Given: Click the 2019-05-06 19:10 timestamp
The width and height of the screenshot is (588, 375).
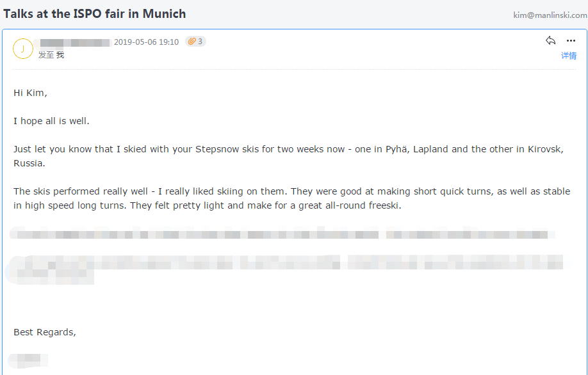Looking at the screenshot, I should (146, 42).
